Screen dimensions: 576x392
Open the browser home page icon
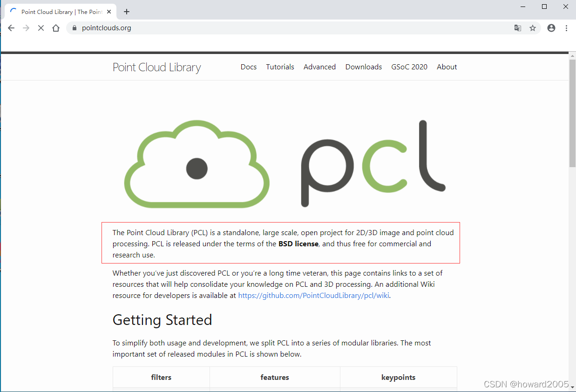56,28
